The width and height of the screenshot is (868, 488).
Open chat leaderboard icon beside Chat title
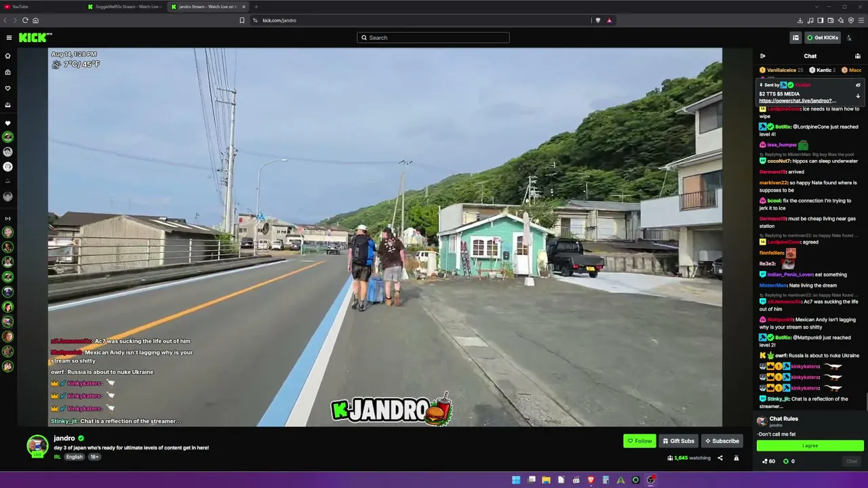pos(858,56)
